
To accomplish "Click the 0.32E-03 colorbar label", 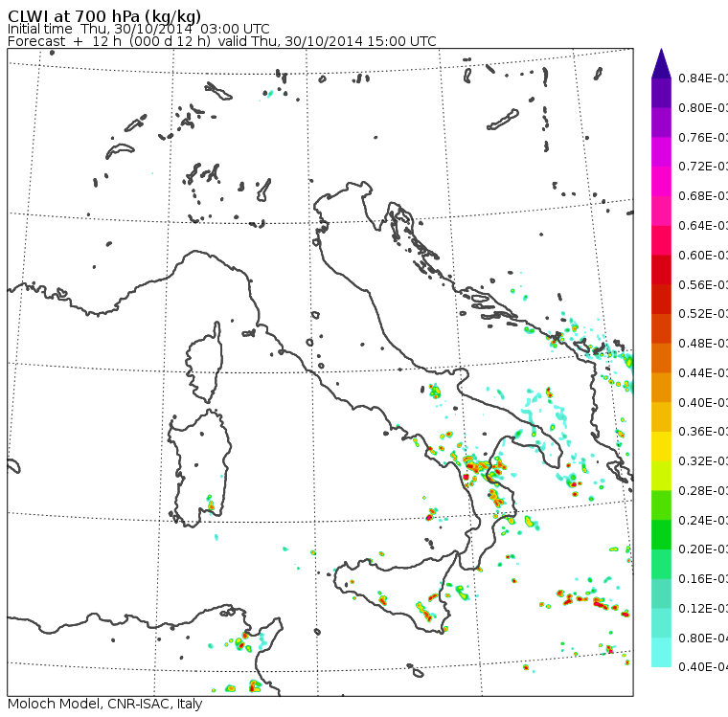I will (703, 461).
